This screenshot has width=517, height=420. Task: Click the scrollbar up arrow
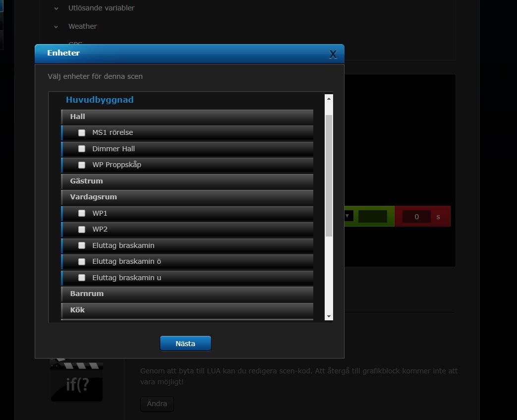pyautogui.click(x=329, y=99)
